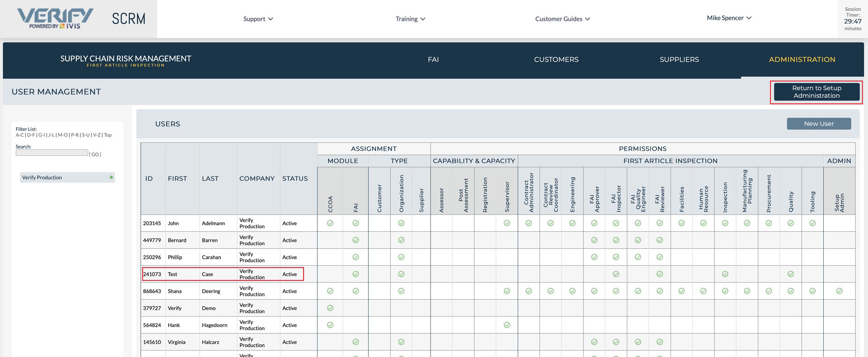Filter user list by G-I
The image size is (868, 357).
coord(42,135)
